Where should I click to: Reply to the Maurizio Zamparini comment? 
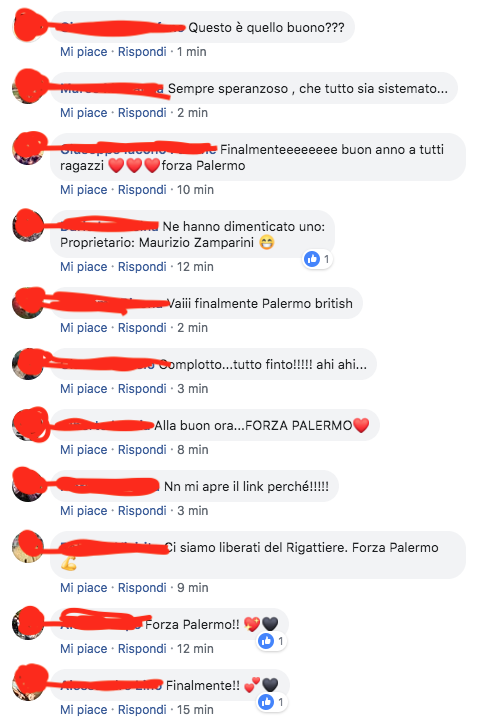[142, 267]
